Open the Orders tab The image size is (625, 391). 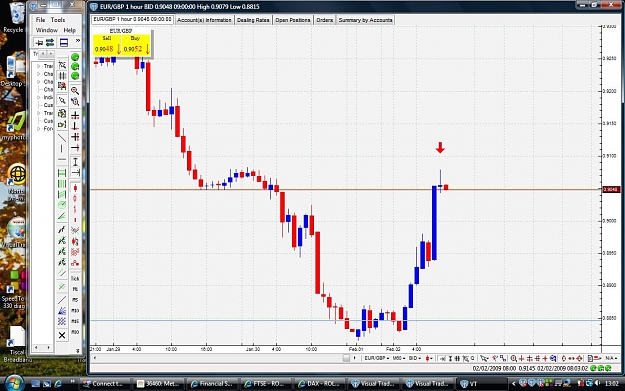pyautogui.click(x=324, y=20)
